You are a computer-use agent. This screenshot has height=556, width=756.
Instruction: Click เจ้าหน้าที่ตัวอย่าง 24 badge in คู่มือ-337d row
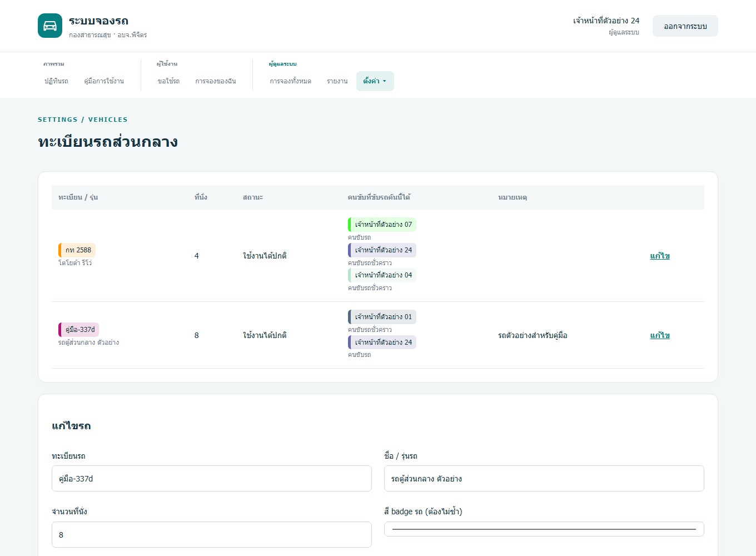point(382,342)
